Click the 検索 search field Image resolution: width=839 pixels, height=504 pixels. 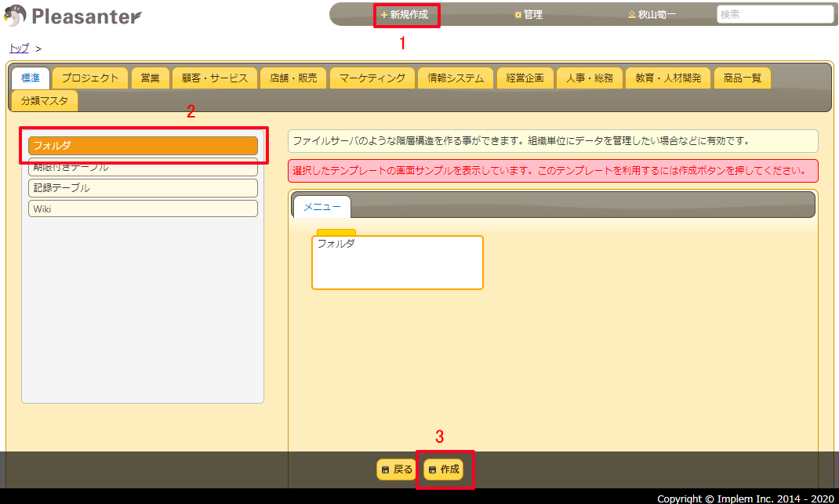point(775,13)
